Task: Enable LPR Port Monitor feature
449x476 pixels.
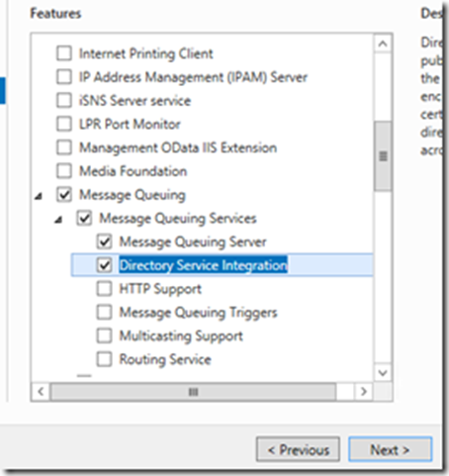Action: (64, 124)
